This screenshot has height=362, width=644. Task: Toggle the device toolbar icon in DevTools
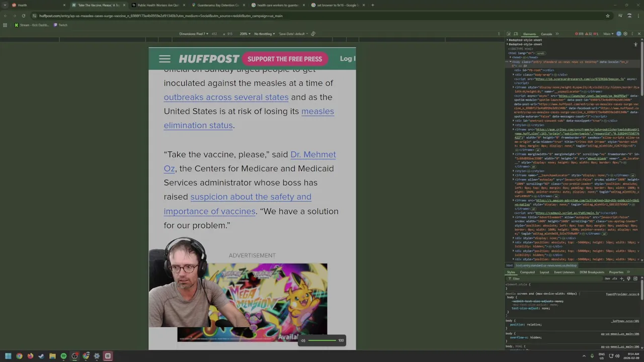click(x=516, y=34)
